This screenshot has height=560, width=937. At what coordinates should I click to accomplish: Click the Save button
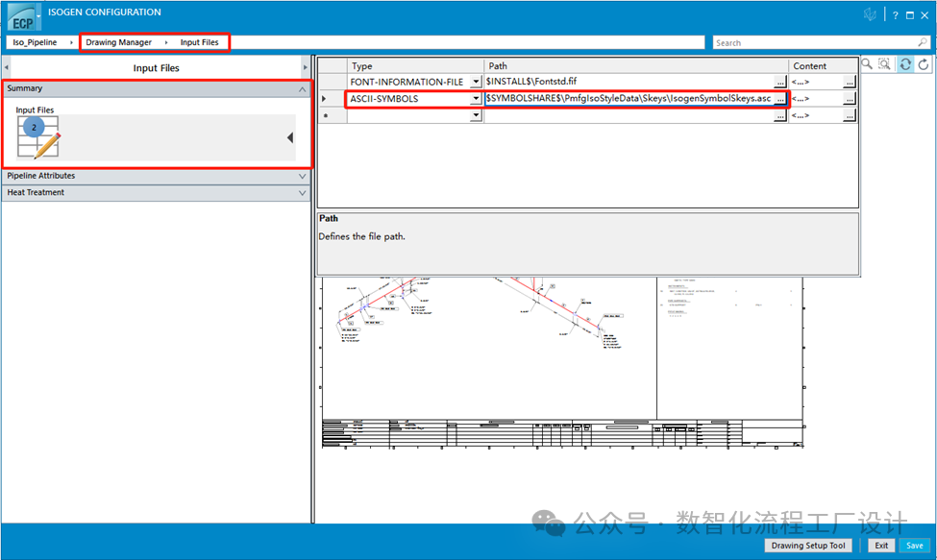point(914,545)
